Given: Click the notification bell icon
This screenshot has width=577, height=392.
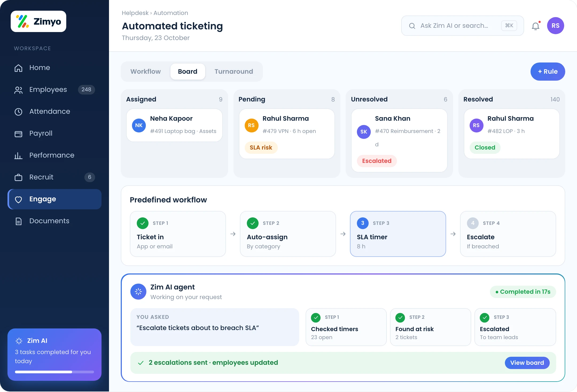Looking at the screenshot, I should (x=536, y=26).
